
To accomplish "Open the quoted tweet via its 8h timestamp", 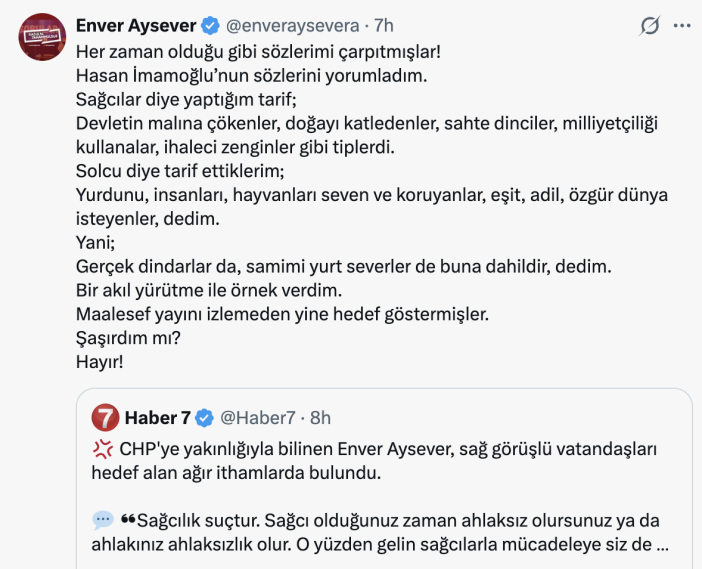I will click(x=320, y=417).
